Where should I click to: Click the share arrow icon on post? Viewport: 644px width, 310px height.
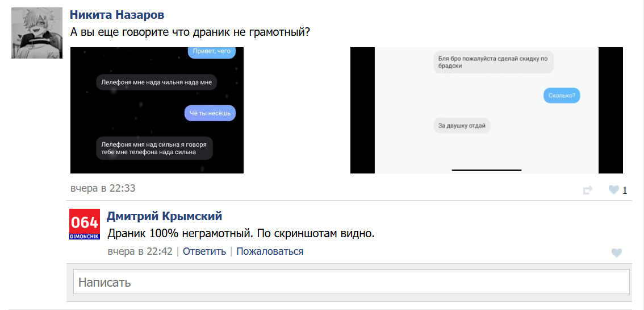click(x=588, y=190)
